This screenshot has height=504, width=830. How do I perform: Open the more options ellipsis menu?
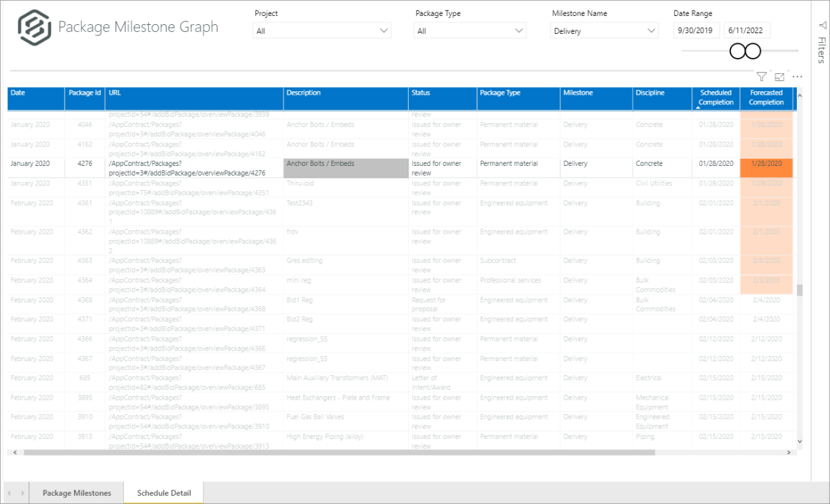[797, 77]
